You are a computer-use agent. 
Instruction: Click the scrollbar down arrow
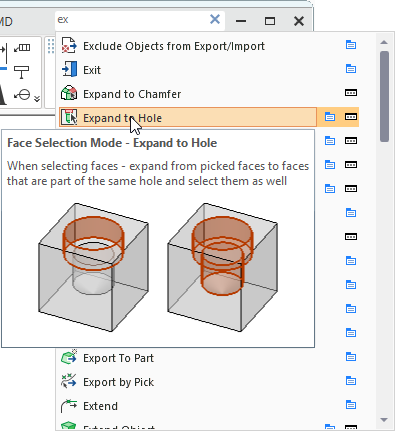[x=384, y=420]
